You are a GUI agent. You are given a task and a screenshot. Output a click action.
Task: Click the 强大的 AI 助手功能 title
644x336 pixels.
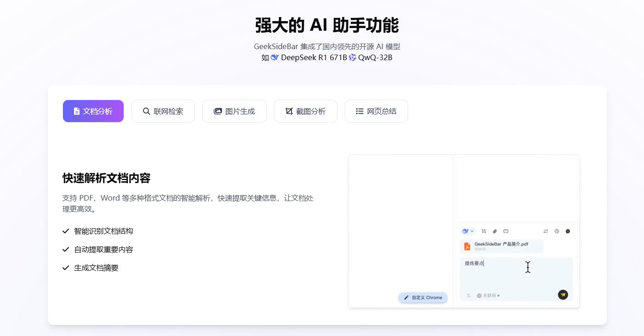click(x=327, y=25)
